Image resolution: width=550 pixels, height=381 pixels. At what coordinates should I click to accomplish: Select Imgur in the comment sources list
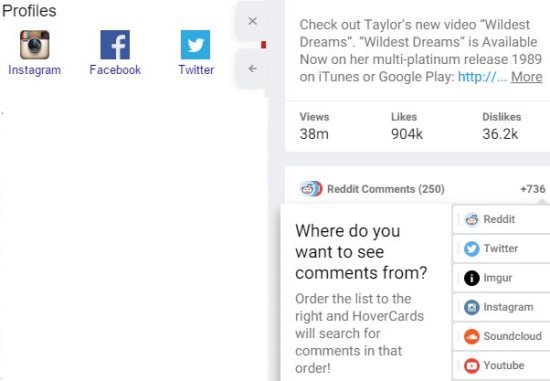click(502, 278)
